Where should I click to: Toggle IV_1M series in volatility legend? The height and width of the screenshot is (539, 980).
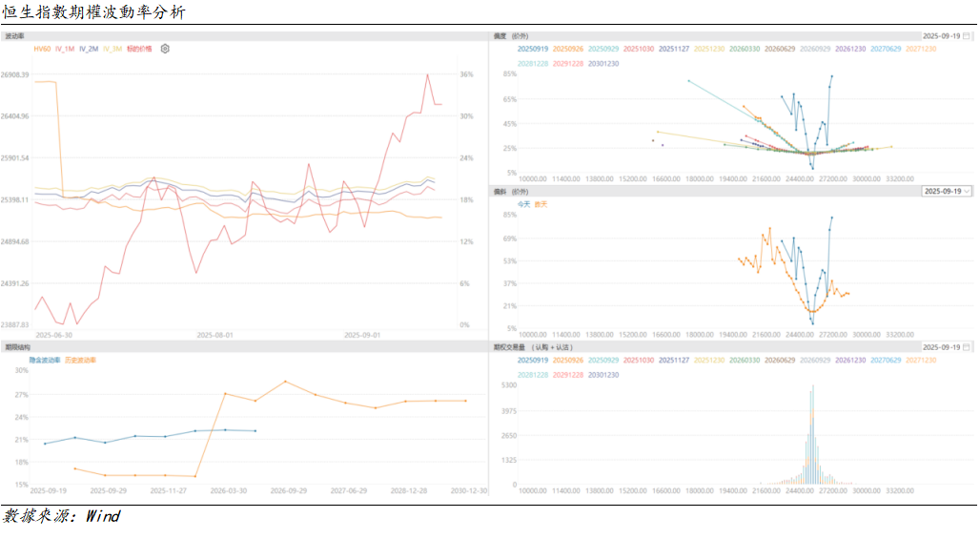(x=65, y=49)
